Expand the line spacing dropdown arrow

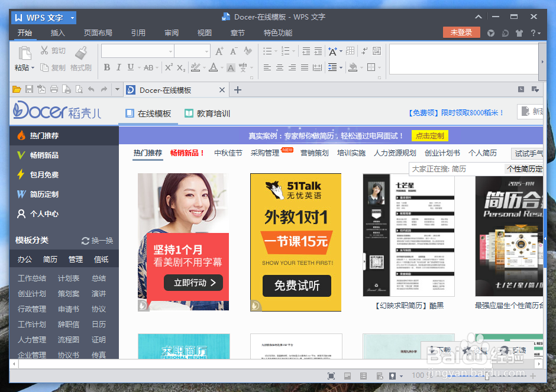[x=341, y=67]
